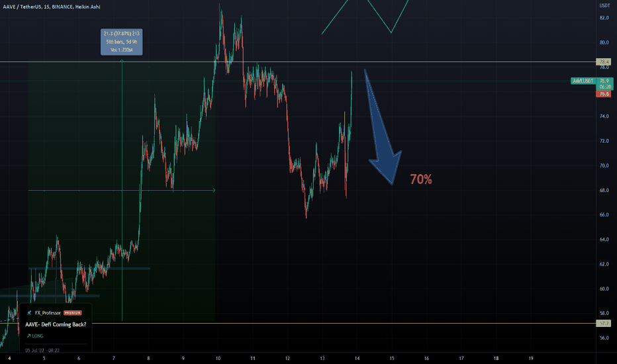
Task: Open the 'AAVE- Defi Coming Back?' idea
Action: click(x=56, y=325)
